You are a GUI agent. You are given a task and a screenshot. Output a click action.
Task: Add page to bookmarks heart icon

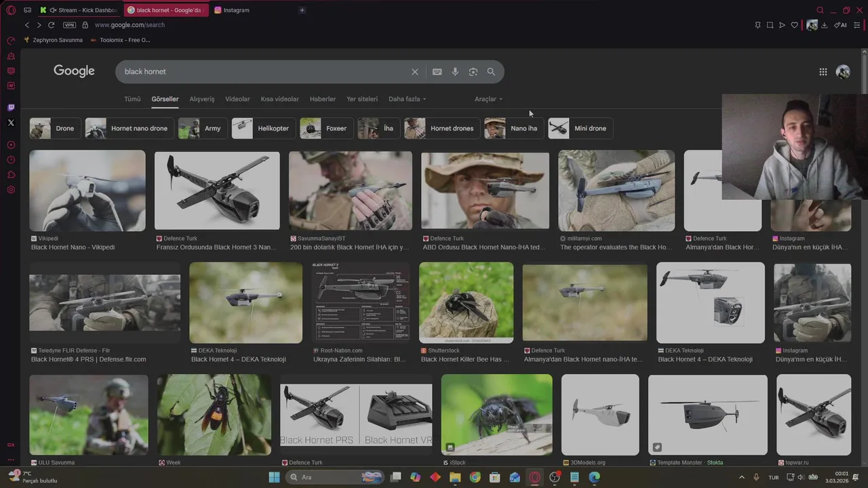click(x=794, y=25)
